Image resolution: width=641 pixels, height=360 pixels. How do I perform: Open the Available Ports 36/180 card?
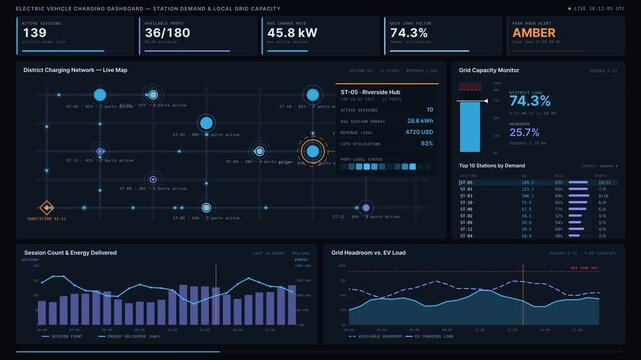pos(198,36)
